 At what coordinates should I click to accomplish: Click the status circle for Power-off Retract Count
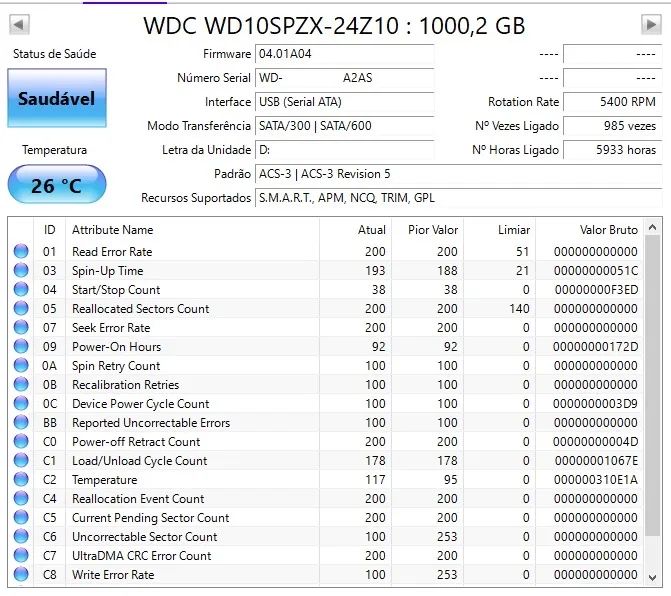[x=21, y=441]
